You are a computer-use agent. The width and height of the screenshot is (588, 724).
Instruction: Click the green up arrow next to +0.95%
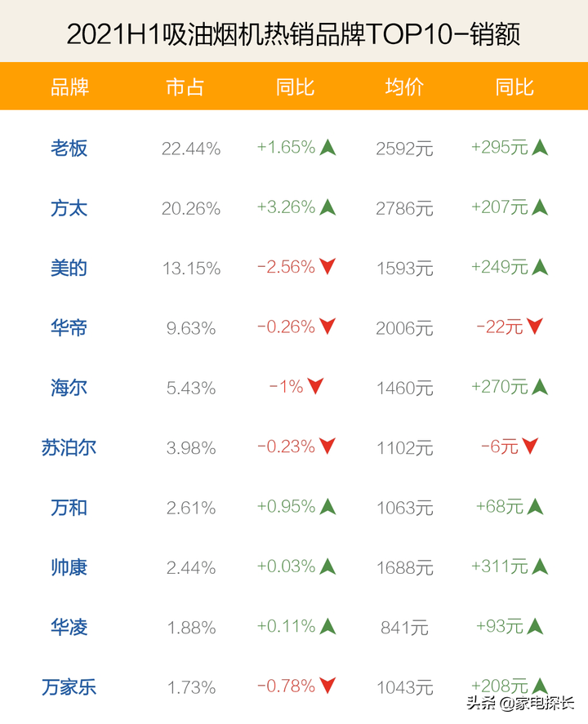[x=327, y=506]
